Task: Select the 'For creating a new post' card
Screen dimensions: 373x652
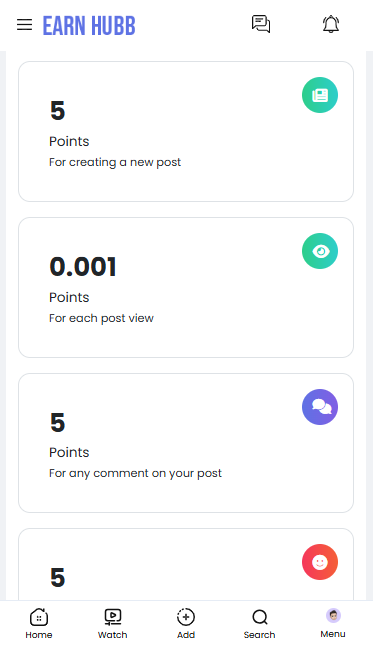Action: coord(186,131)
